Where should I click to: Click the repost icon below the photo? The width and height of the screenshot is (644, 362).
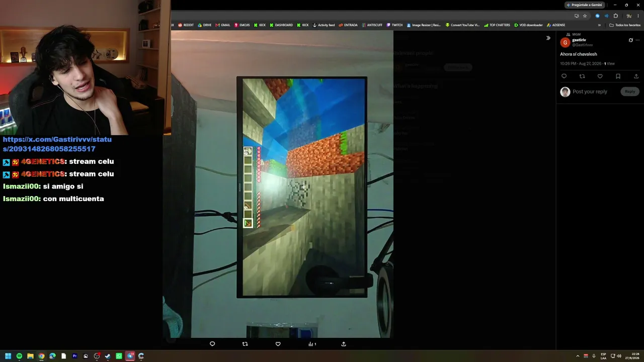coord(245,344)
